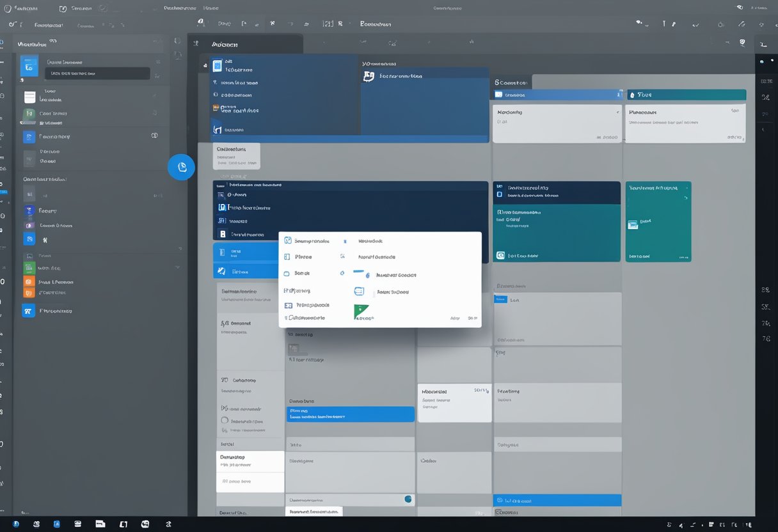The image size is (778, 532).
Task: Toggle the switch icon in left panel row
Action: point(154,136)
